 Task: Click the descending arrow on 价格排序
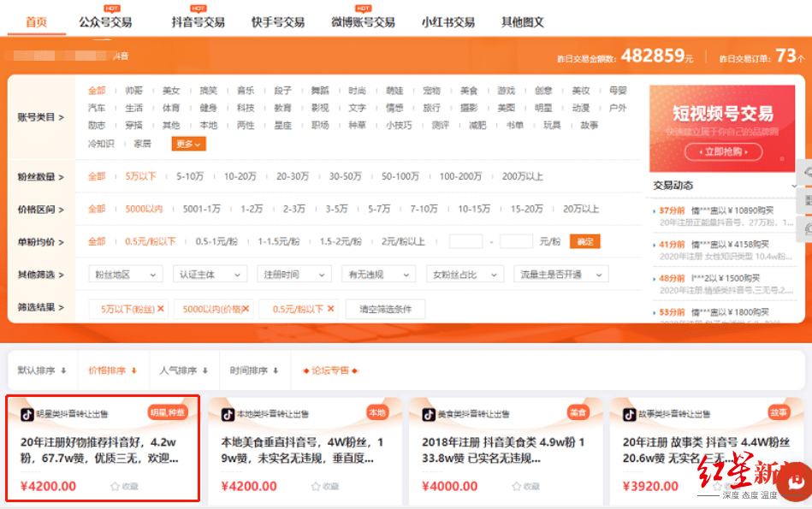(x=134, y=370)
